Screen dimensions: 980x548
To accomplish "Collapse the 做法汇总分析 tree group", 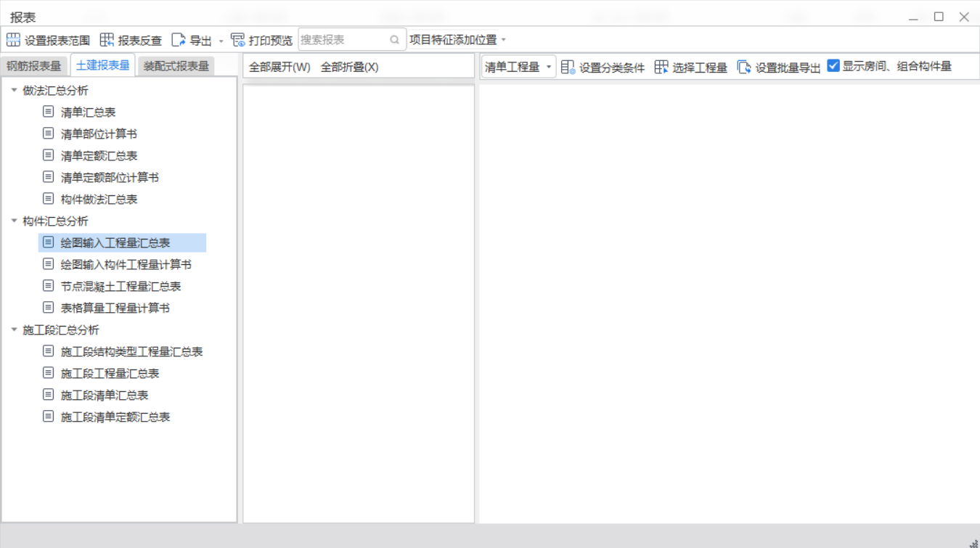I will pos(14,90).
